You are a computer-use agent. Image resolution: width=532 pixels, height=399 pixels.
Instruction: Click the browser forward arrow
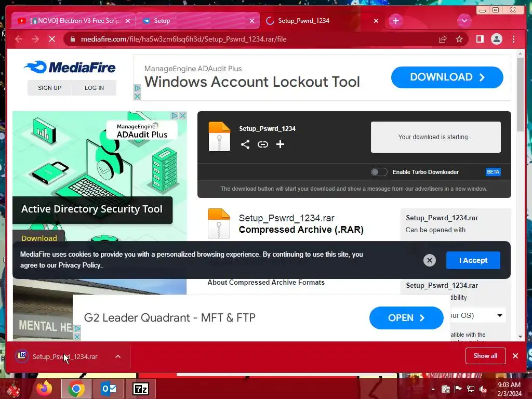point(35,39)
